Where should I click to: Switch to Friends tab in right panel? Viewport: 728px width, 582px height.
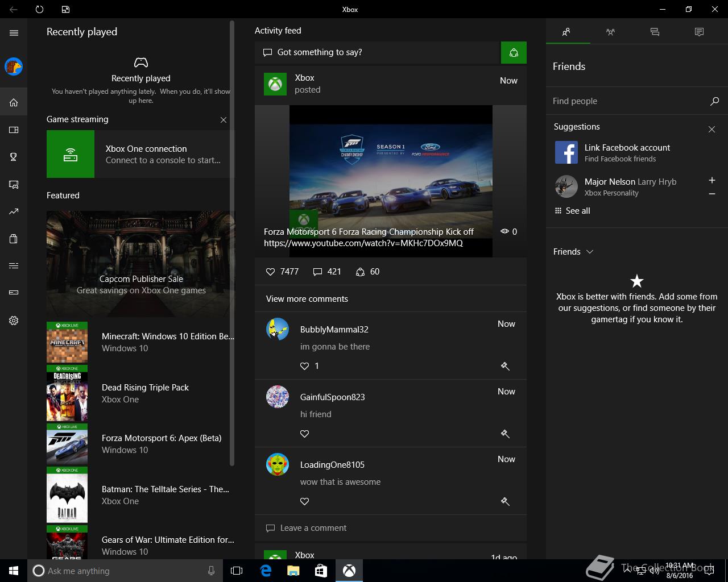(x=566, y=32)
